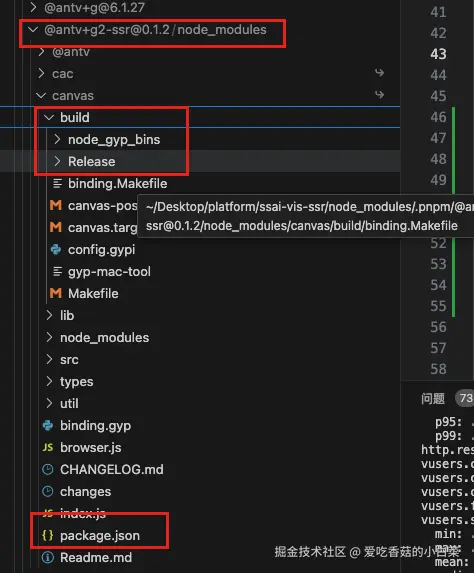Click editor line number 43

coord(438,54)
